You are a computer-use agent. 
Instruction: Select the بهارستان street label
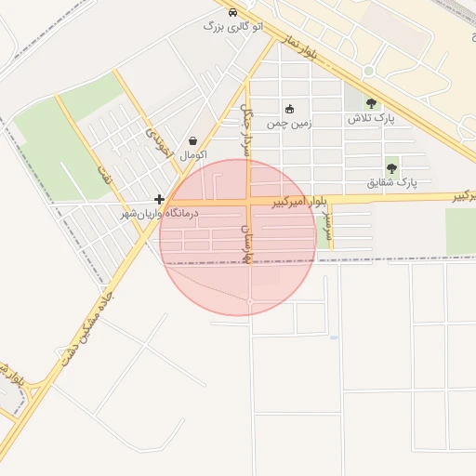tap(247, 245)
